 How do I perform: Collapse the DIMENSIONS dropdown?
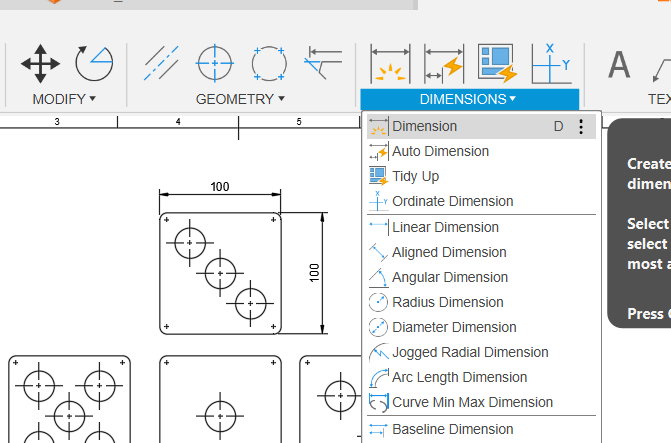(468, 99)
